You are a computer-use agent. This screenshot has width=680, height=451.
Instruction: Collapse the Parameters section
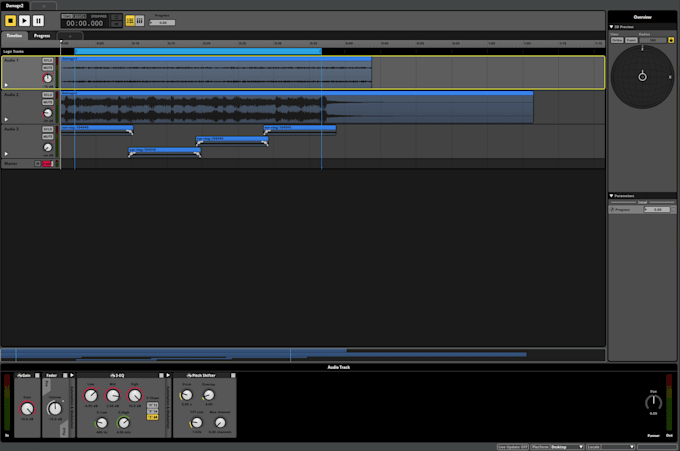tap(611, 196)
